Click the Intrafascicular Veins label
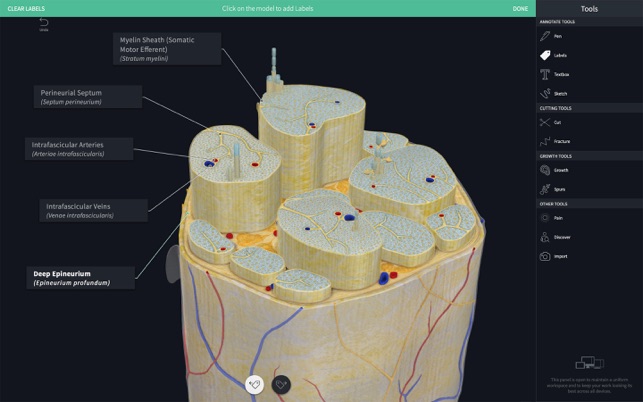This screenshot has width=643, height=402. [x=93, y=210]
